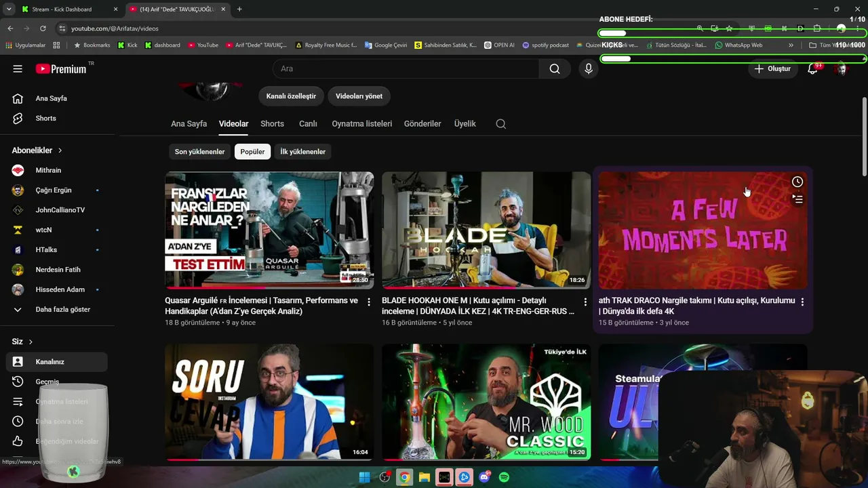Switch to the channel Ana Sayfa tab
The width and height of the screenshot is (868, 488).
click(189, 124)
